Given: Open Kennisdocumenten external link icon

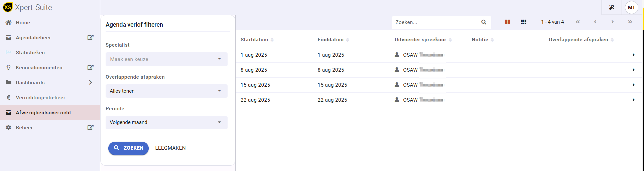Looking at the screenshot, I should click(x=90, y=67).
